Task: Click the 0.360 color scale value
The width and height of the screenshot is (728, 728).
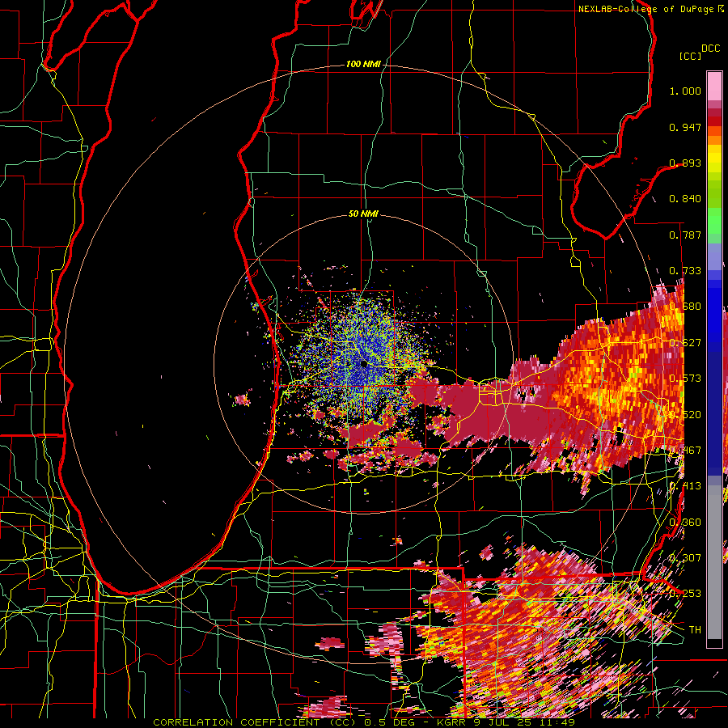Action: coord(685,523)
